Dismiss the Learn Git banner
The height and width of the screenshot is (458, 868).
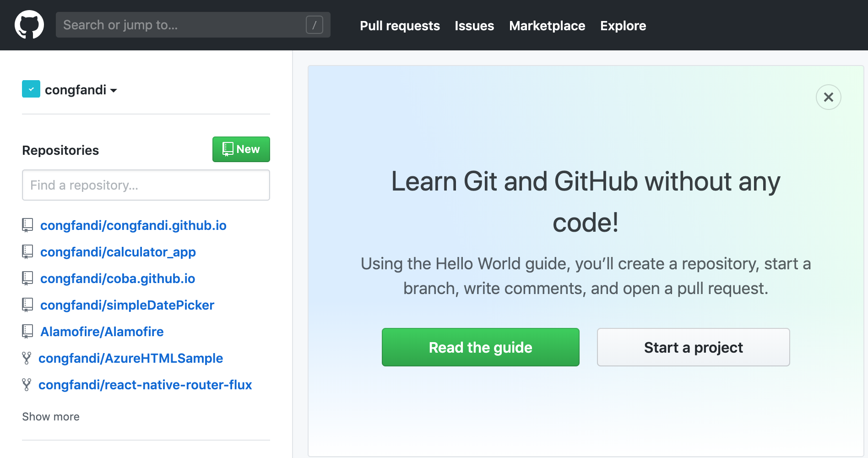[x=828, y=97]
